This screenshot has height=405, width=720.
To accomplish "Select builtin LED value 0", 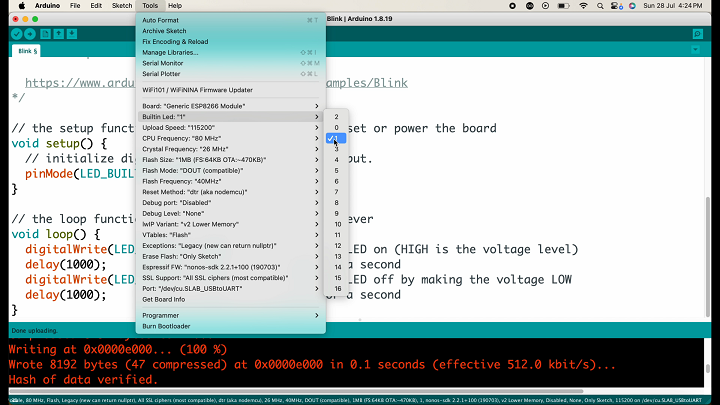I will [x=336, y=128].
